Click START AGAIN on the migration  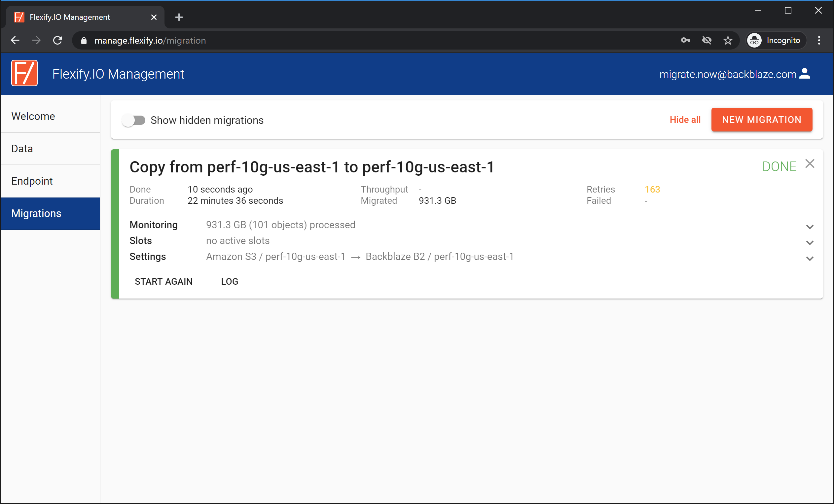(163, 282)
